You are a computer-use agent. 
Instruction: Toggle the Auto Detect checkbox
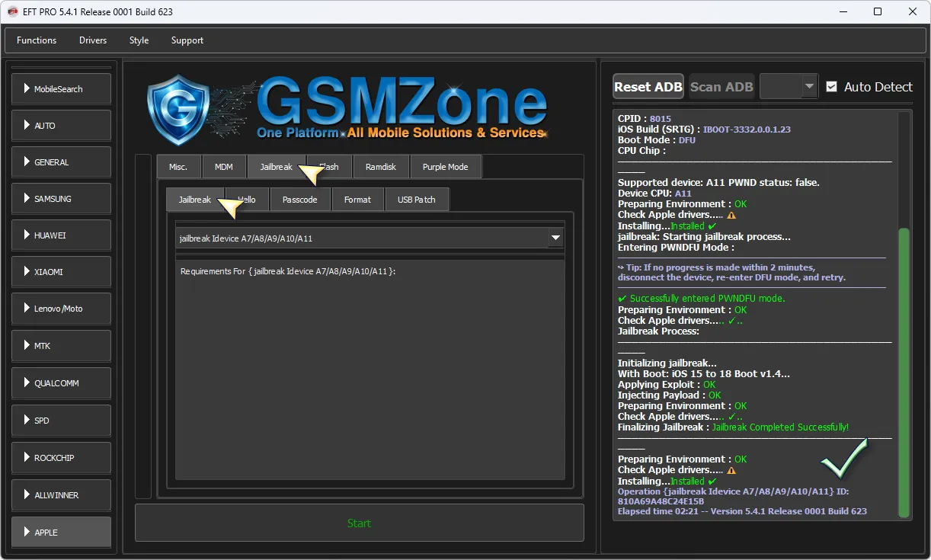tap(831, 87)
